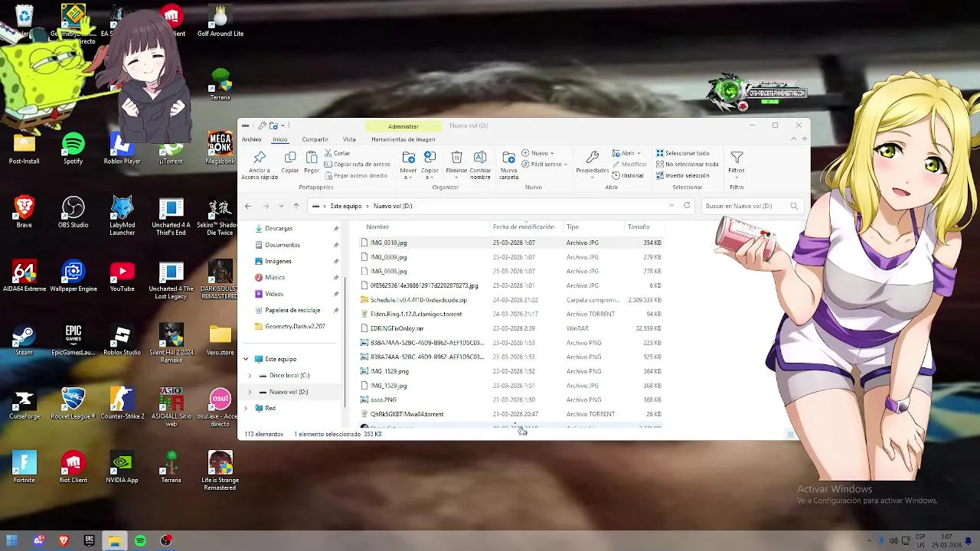Screen dimensions: 980x551
Task: Click the Eliminar trash icon
Action: (456, 157)
